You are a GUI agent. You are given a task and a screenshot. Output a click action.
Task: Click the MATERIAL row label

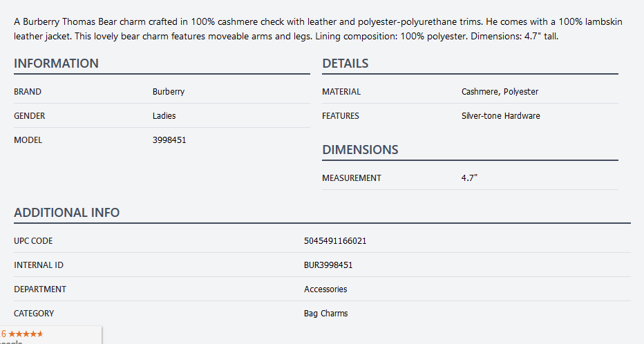[x=341, y=92]
